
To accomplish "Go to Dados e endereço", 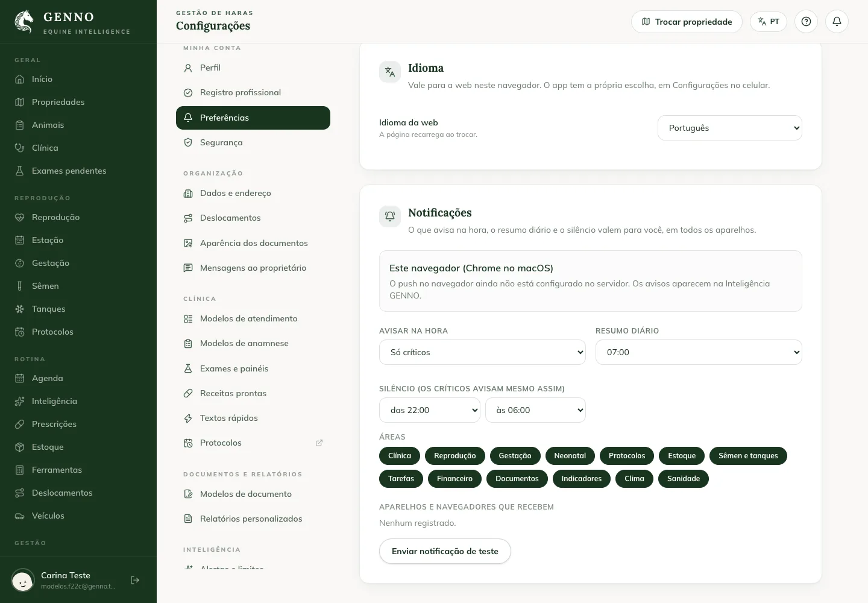I will coord(253,194).
